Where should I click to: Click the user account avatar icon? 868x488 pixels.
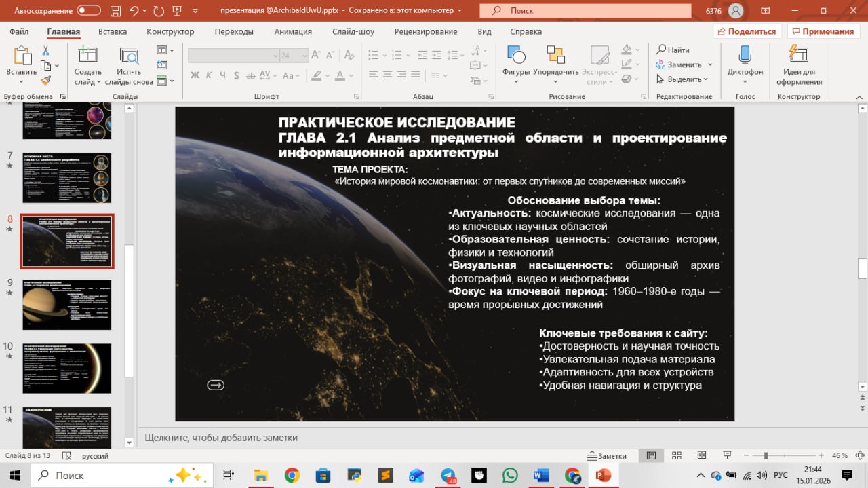(736, 11)
